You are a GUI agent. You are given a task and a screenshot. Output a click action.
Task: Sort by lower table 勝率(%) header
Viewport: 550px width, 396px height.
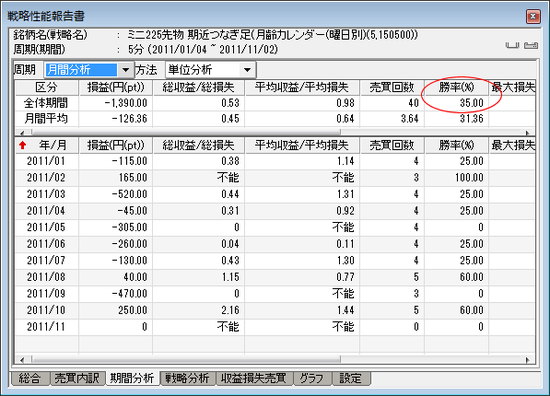click(x=457, y=145)
